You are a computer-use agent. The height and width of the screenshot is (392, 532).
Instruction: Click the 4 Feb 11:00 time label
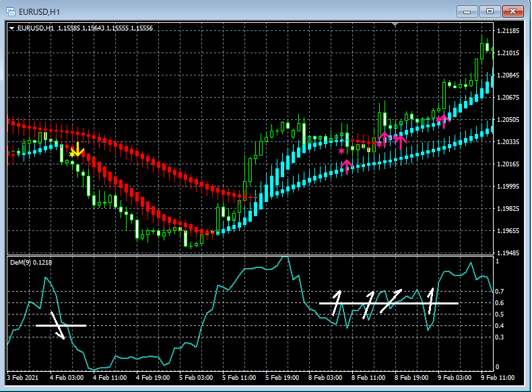point(110,377)
